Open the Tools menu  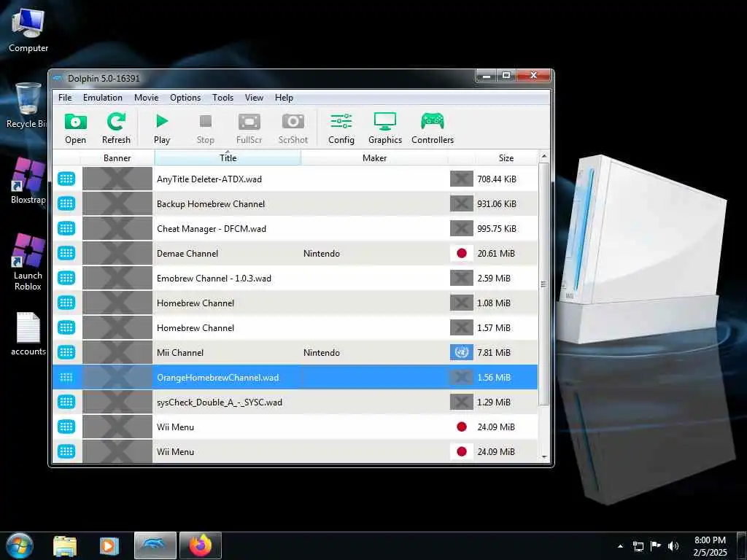[x=222, y=98]
